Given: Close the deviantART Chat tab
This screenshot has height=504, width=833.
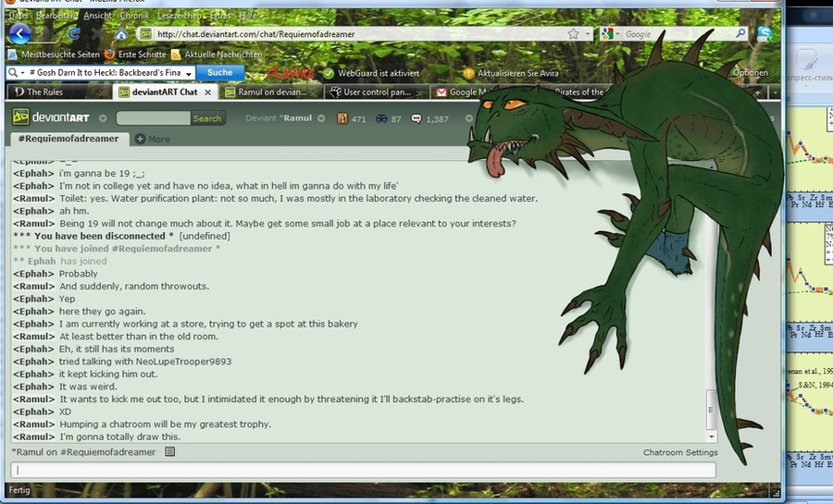Looking at the screenshot, I should pos(207,92).
